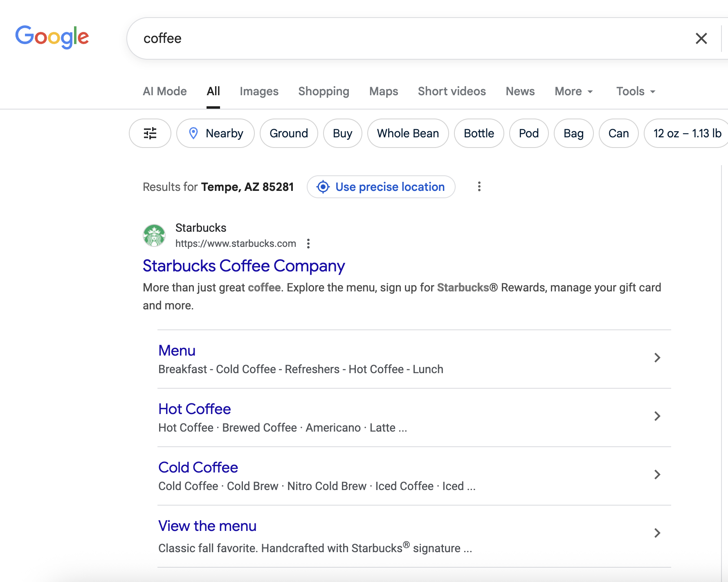Toggle the Whole Bean filter chip
This screenshot has height=582, width=728.
point(408,133)
